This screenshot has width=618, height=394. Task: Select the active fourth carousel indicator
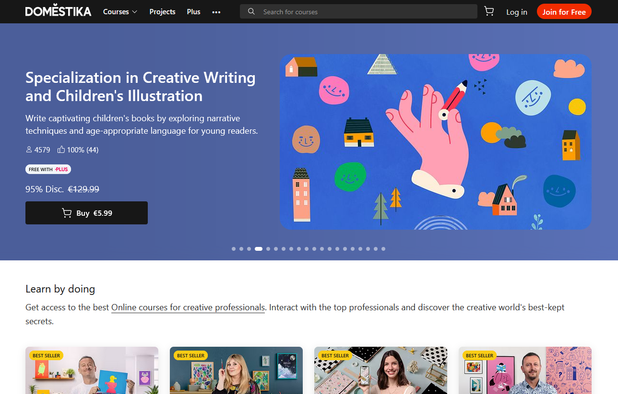259,249
